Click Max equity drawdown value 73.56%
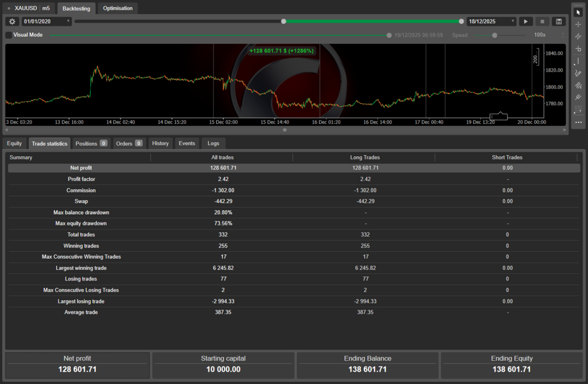This screenshot has width=588, height=384. (x=223, y=224)
